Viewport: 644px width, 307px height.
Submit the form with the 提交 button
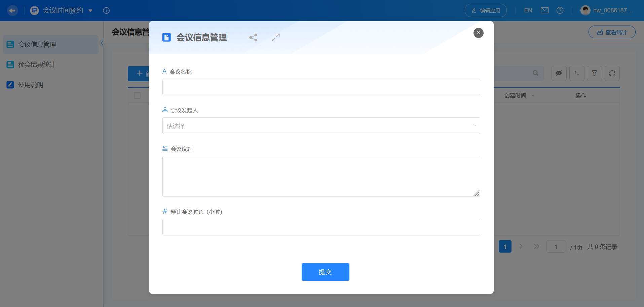325,272
